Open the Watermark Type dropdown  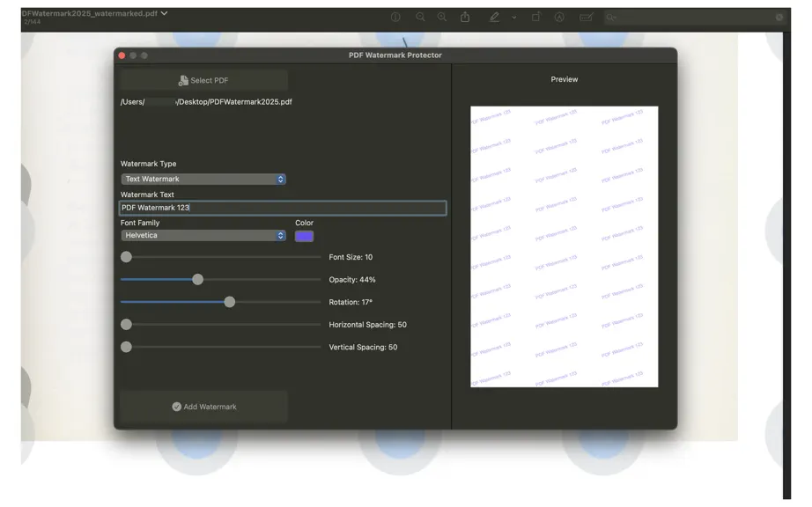click(203, 179)
